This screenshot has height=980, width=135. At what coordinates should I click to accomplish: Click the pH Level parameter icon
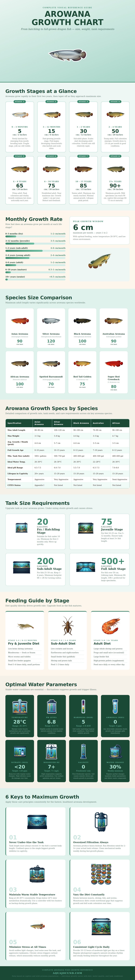click(x=52, y=707)
